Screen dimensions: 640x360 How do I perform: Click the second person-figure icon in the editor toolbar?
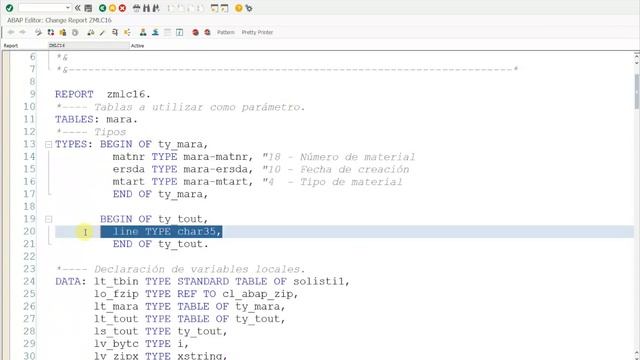(155, 32)
